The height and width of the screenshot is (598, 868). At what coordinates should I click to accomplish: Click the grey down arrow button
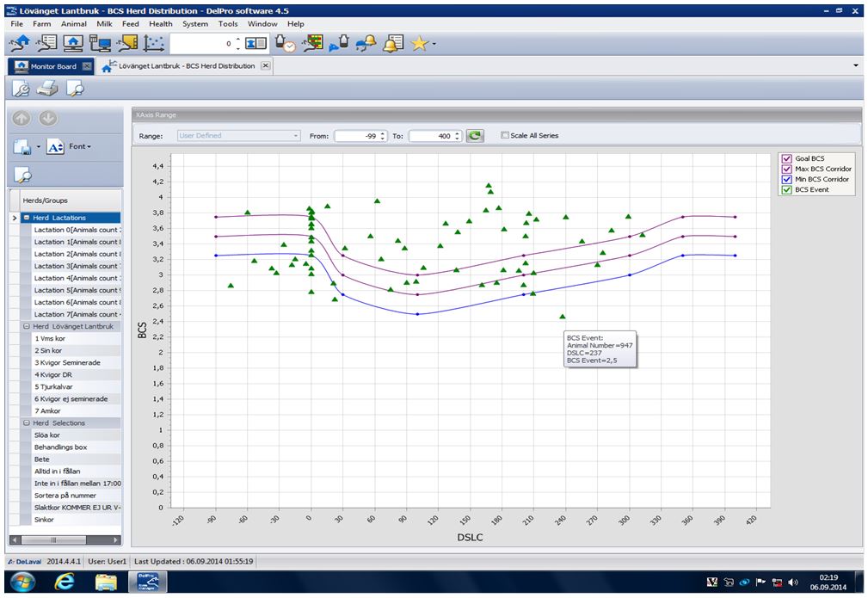point(48,118)
